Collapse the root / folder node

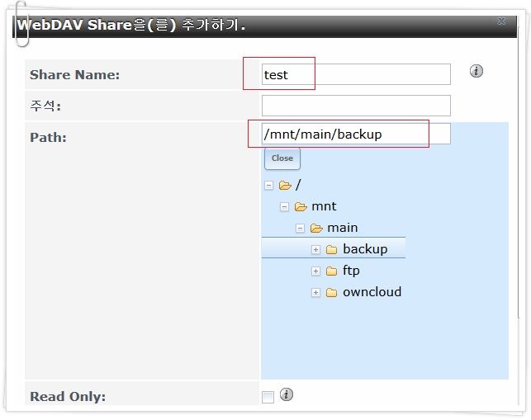[269, 186]
